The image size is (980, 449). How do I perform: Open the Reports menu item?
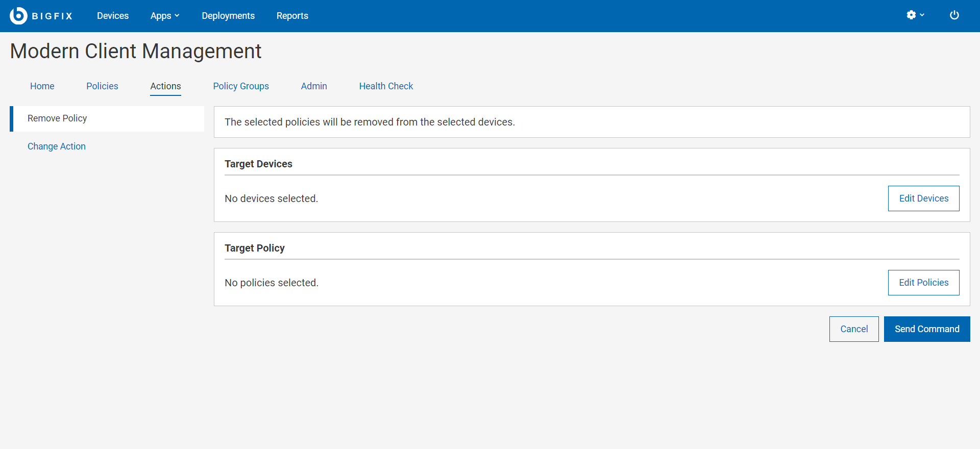coord(292,16)
